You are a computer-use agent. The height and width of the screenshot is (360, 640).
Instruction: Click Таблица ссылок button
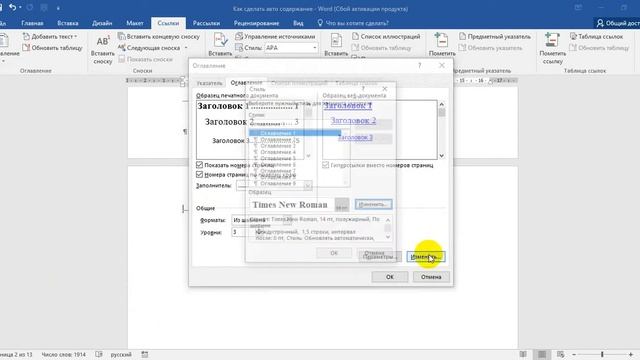click(596, 36)
